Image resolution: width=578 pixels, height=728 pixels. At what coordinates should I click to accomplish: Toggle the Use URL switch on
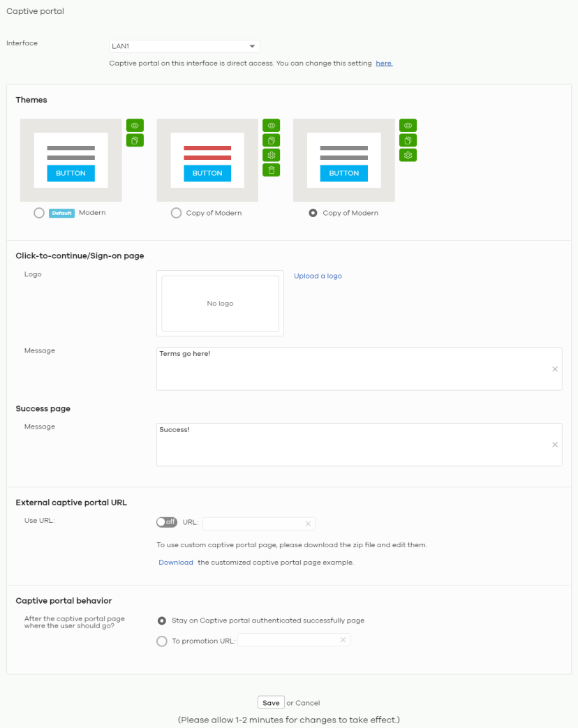(x=167, y=522)
